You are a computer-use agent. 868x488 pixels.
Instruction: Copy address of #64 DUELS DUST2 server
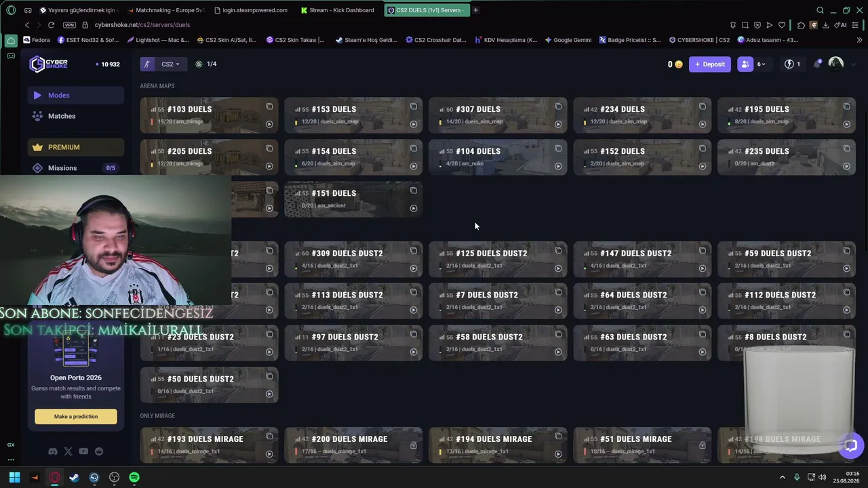703,292
